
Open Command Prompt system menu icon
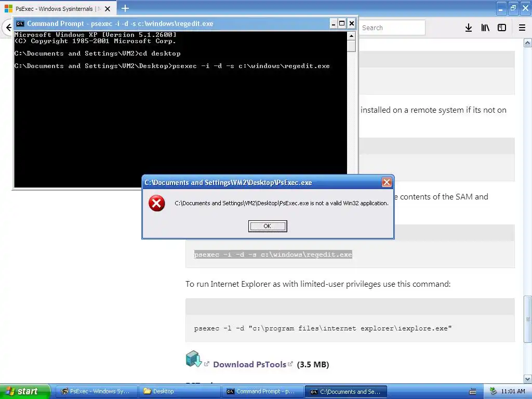[20, 23]
